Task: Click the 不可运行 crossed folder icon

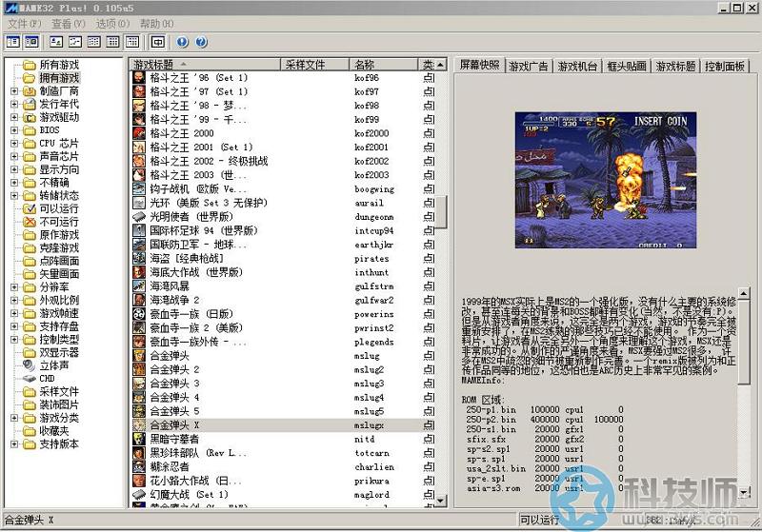Action: 30,222
